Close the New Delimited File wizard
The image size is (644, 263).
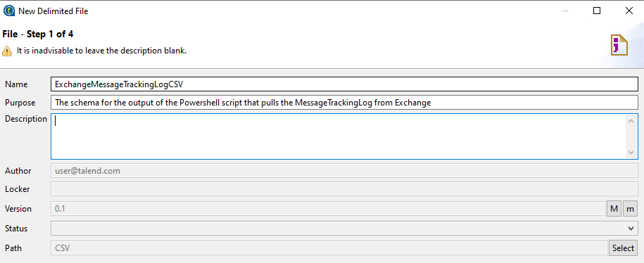tap(629, 11)
